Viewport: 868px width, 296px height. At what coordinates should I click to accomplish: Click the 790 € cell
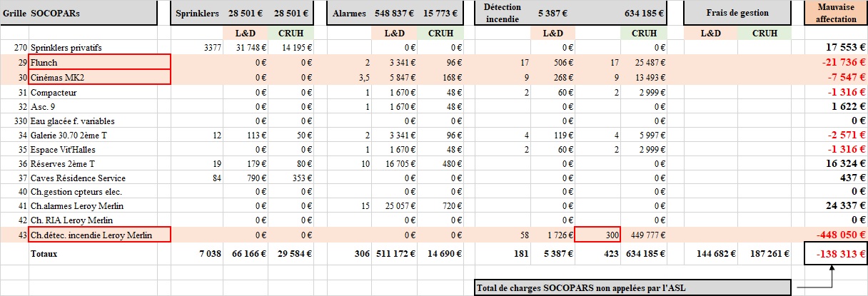(246, 178)
